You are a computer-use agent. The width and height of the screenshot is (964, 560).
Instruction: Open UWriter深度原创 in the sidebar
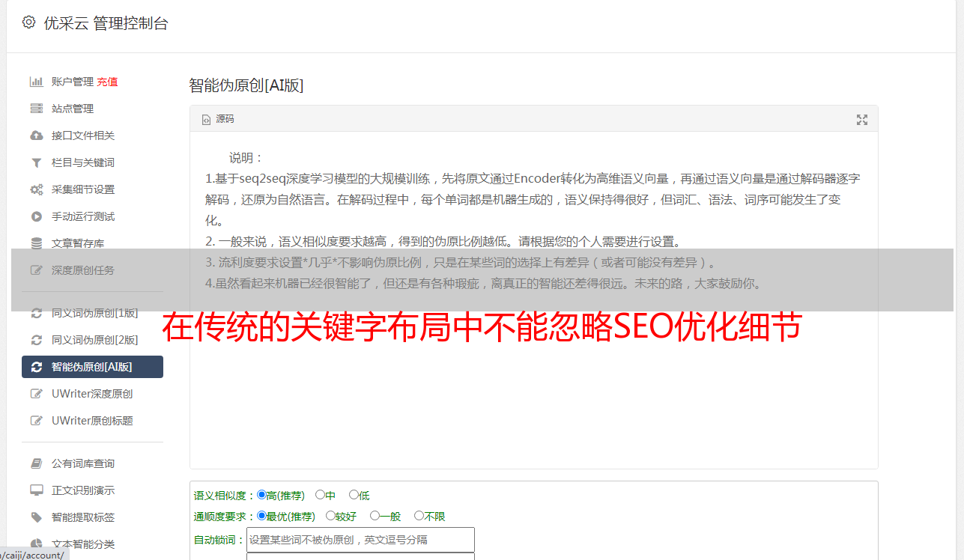click(92, 394)
